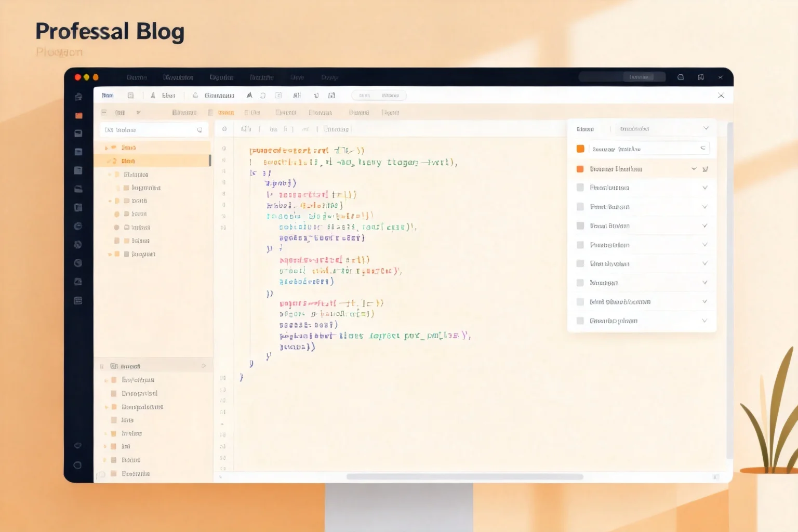Screen dimensions: 798x532
Task: Click the undo curved-arrow icon in the white toolbar
Action: click(263, 96)
